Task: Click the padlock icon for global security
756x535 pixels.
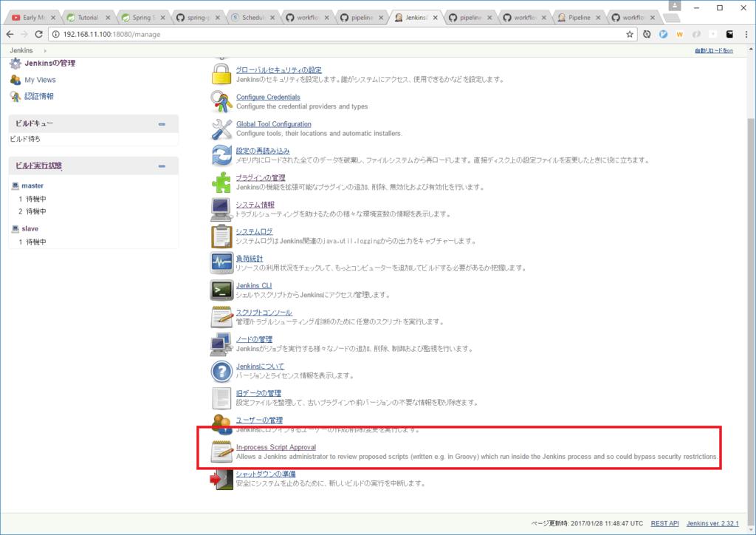Action: [221, 75]
